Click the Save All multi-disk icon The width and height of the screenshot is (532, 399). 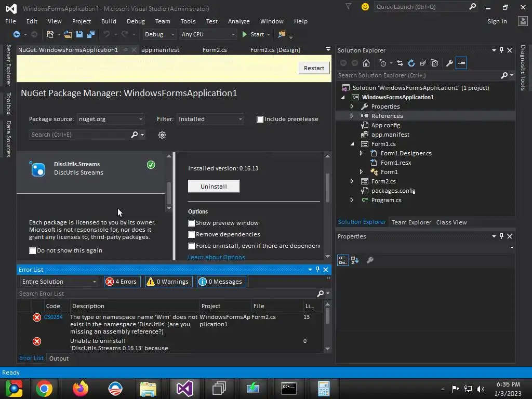90,34
